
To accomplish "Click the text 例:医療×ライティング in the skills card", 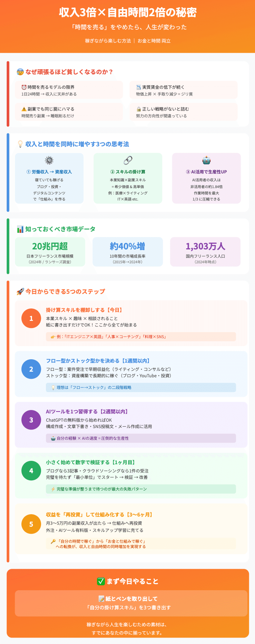I will [128, 193].
